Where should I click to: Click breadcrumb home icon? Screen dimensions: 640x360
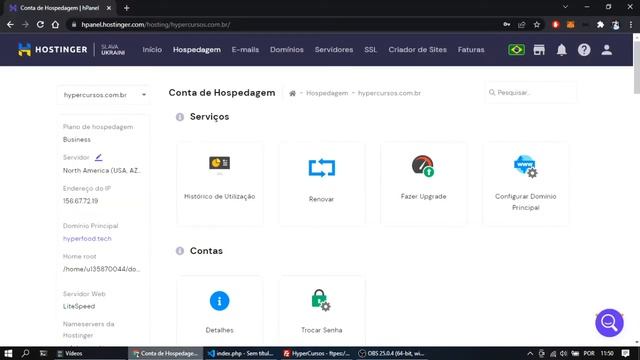(292, 93)
